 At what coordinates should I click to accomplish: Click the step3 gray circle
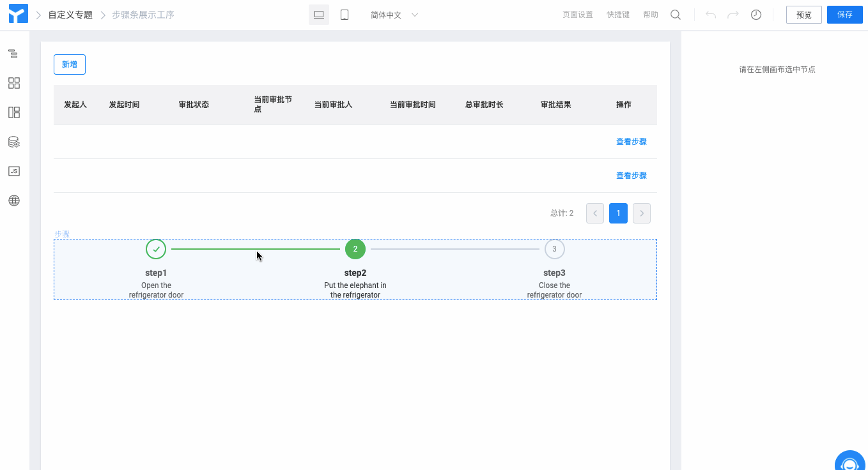[554, 249]
